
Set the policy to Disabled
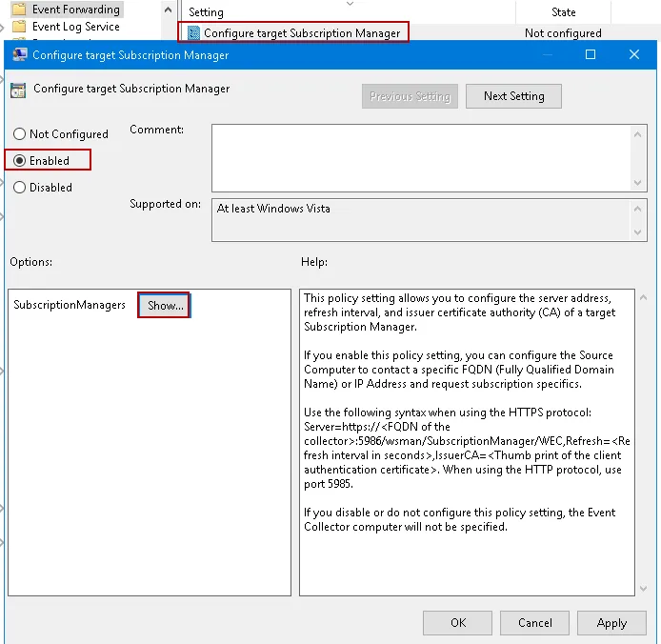click(x=19, y=188)
